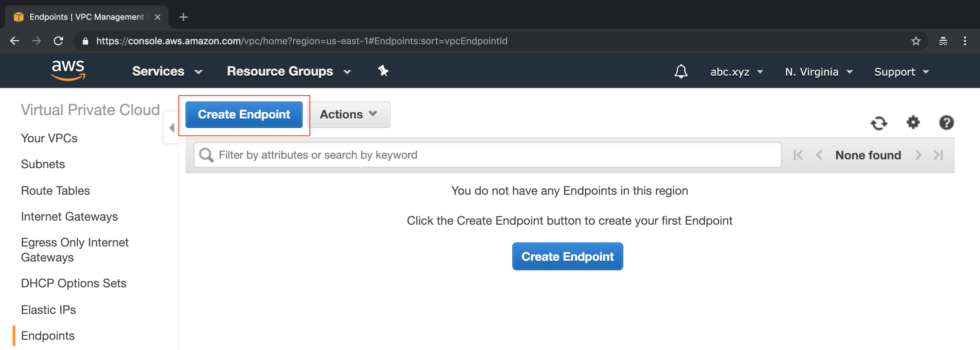The width and height of the screenshot is (980, 350).
Task: Go to Route Tables in sidebar
Action: point(55,191)
